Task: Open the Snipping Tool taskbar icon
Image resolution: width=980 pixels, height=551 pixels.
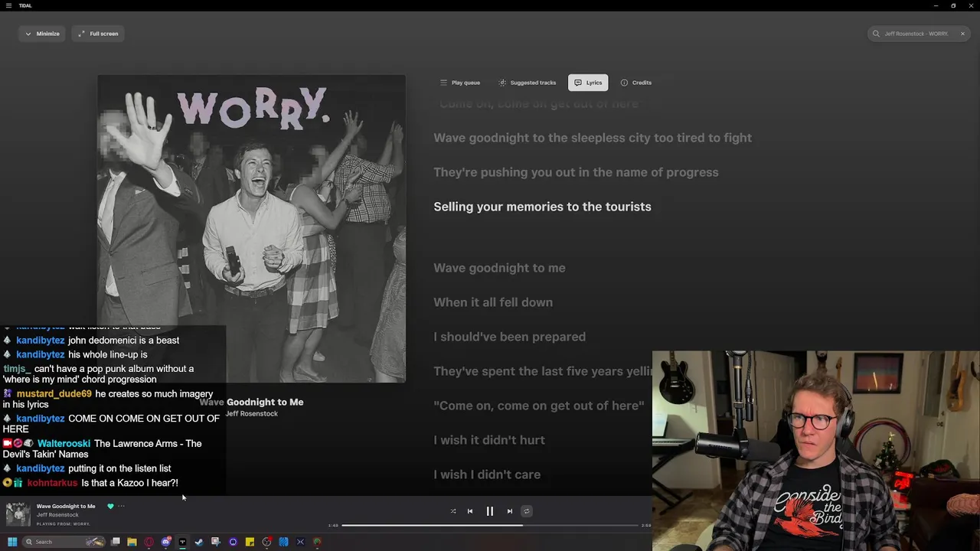Action: [216, 542]
